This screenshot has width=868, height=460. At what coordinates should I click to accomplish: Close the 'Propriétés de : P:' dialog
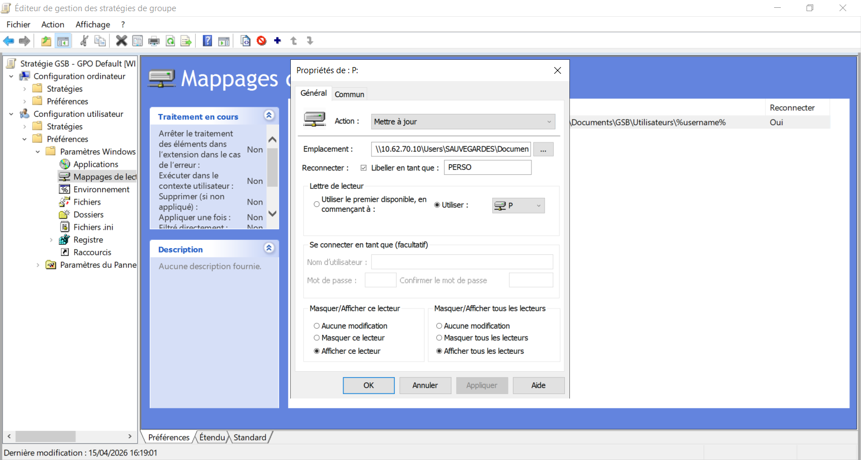(x=558, y=70)
